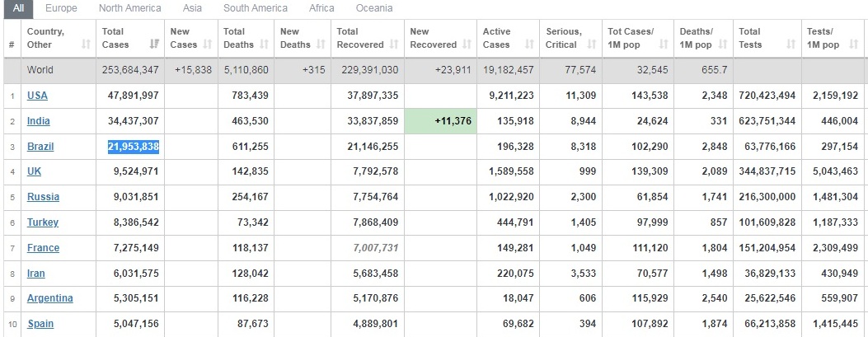
Task: Sort by New Cases column icon
Action: pos(209,44)
